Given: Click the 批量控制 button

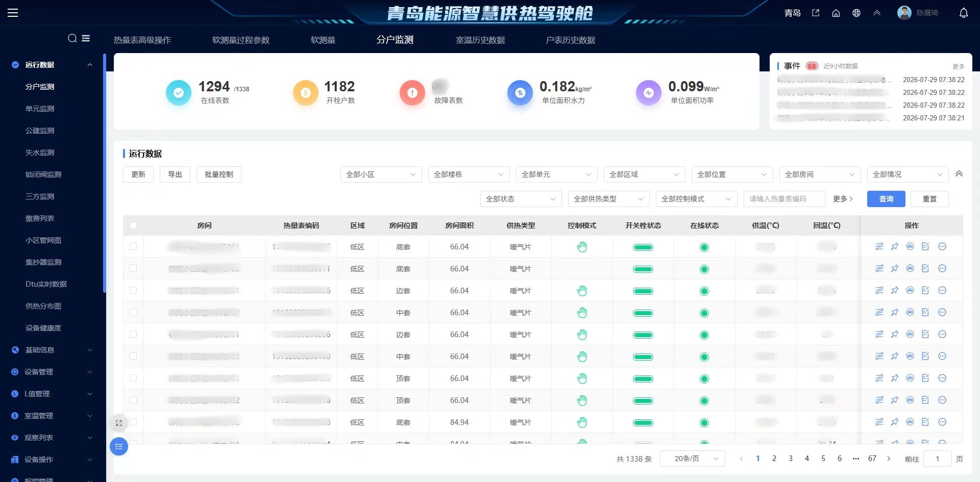Looking at the screenshot, I should pyautogui.click(x=219, y=174).
